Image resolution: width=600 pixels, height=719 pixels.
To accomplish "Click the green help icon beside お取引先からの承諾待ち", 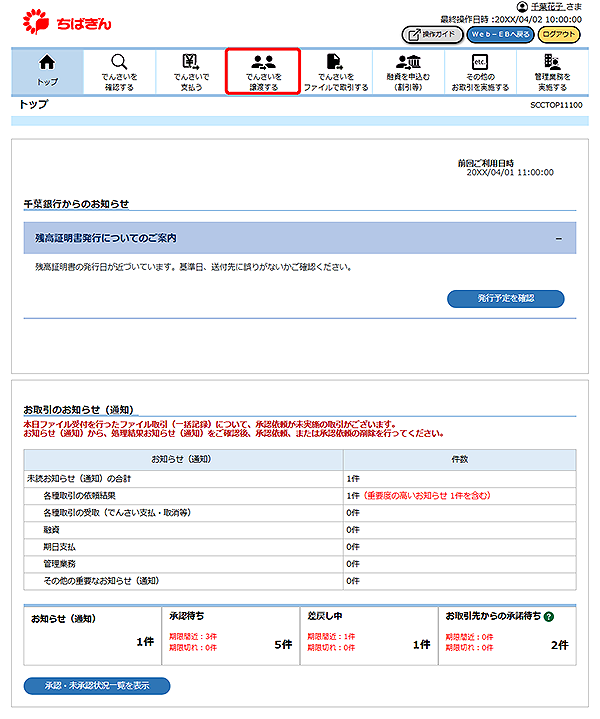I will click(548, 618).
